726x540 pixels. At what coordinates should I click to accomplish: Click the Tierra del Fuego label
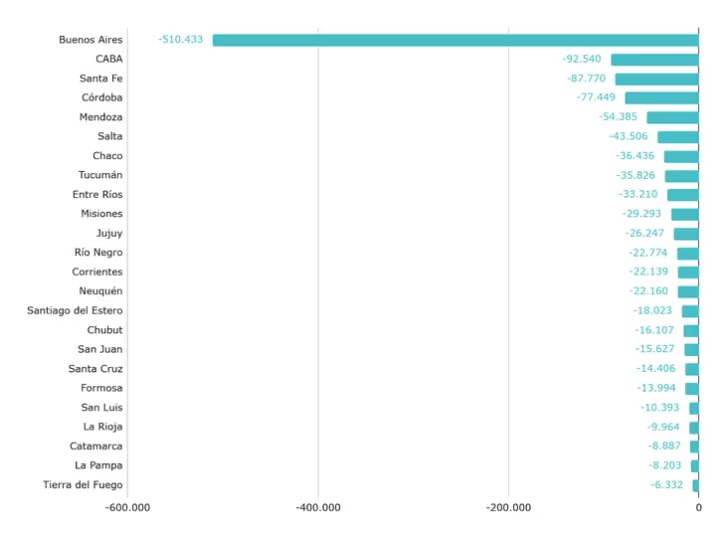point(84,485)
